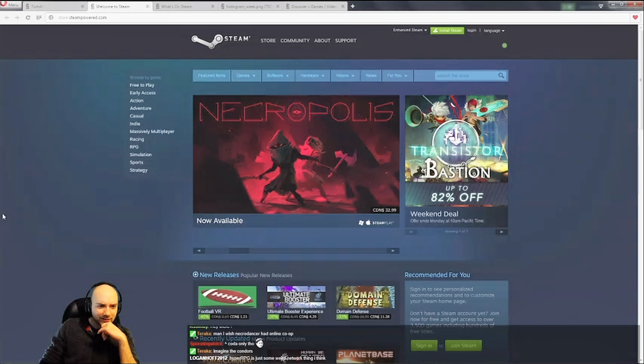Click the Join Steam button
The image size is (644, 364).
(x=464, y=345)
